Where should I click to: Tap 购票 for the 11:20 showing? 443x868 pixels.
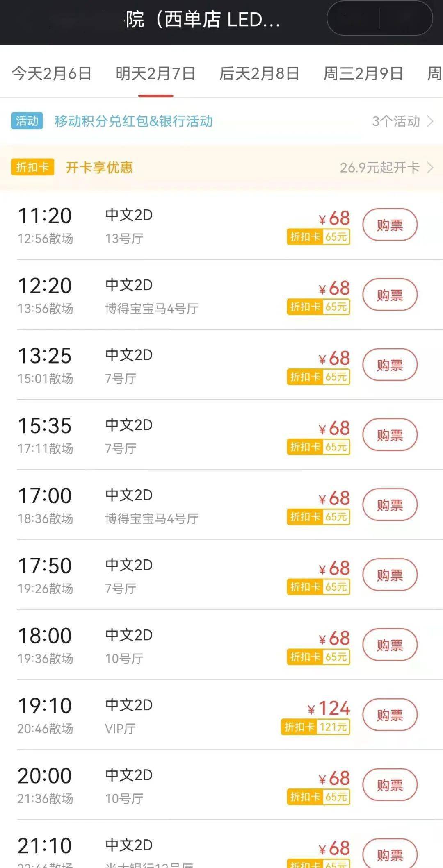click(390, 225)
